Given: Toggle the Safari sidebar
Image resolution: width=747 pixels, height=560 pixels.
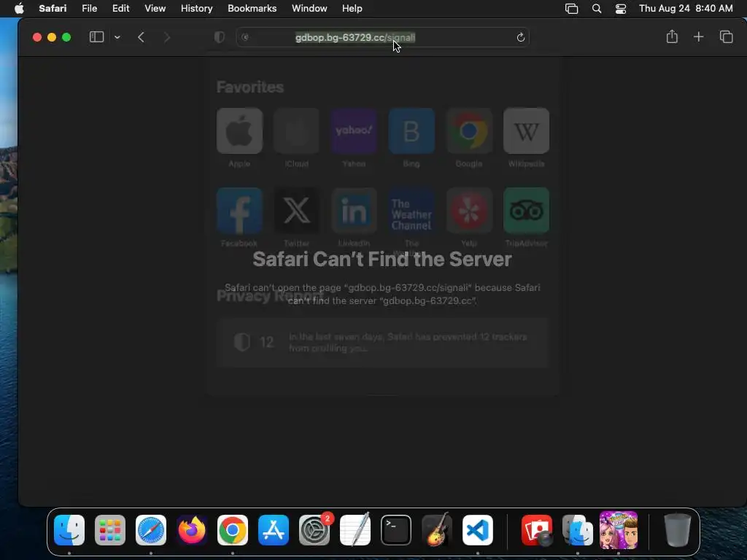Looking at the screenshot, I should point(97,37).
